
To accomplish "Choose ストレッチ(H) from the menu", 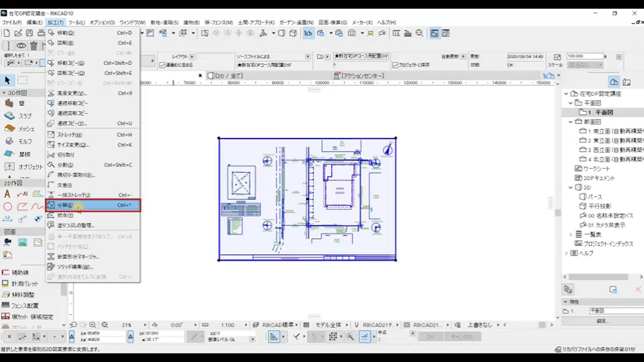I will click(93, 135).
